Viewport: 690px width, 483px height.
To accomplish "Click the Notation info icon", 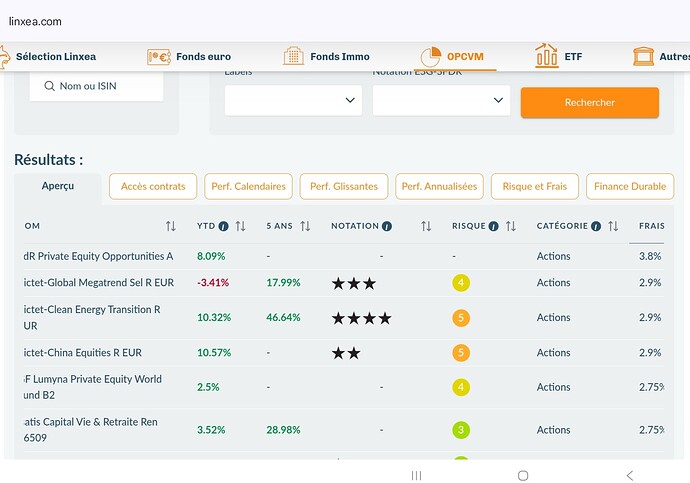I will pos(386,226).
